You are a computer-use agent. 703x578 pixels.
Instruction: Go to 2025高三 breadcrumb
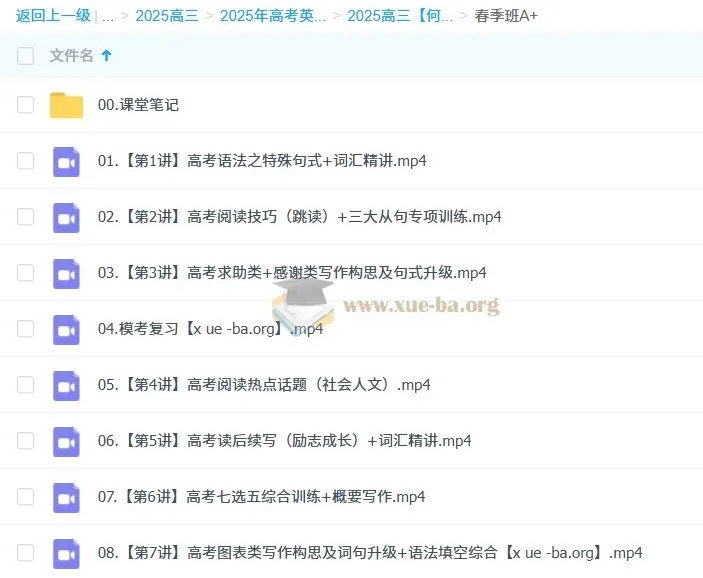coord(167,16)
